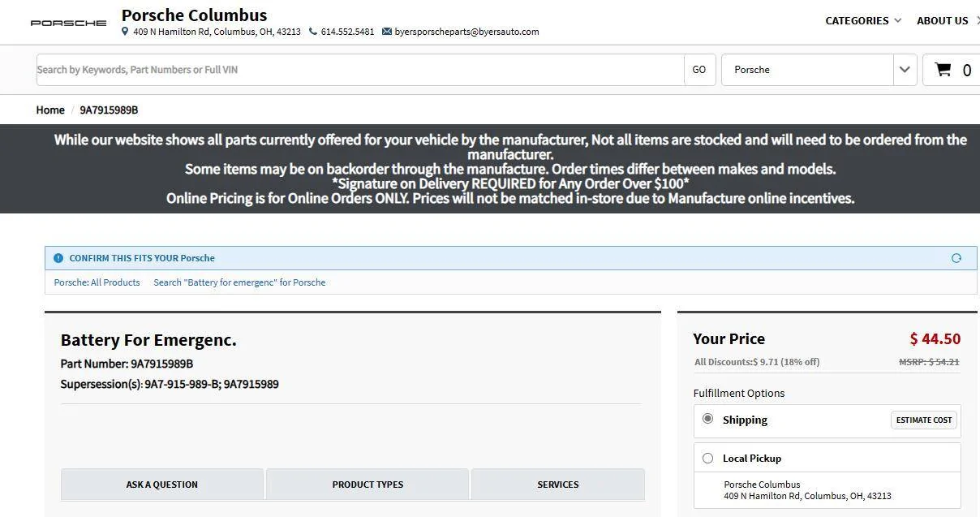Click the refresh icon in fitment bar

[956, 258]
